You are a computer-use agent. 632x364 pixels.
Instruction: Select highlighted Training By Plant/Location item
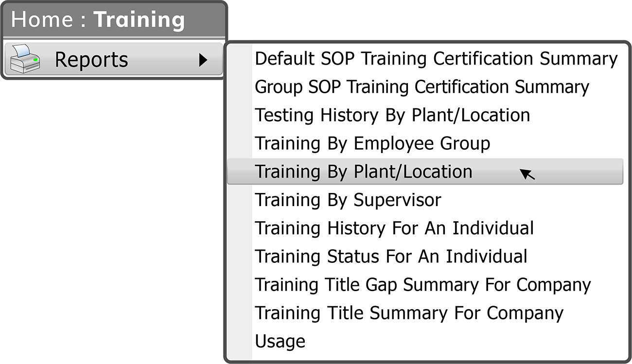click(x=425, y=172)
